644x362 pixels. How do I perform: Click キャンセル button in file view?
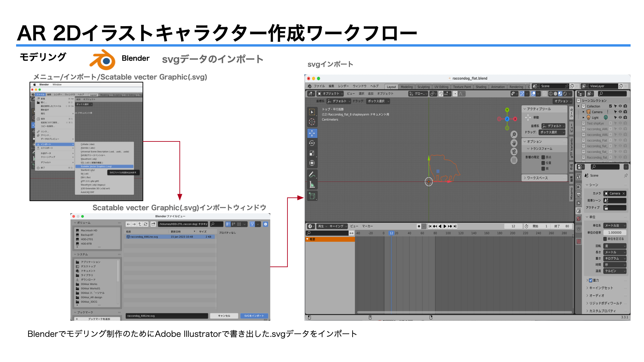(x=224, y=316)
